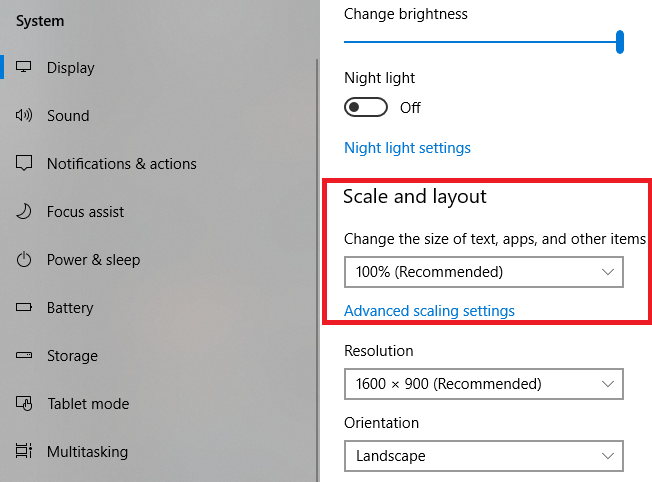The image size is (652, 482).
Task: Click the Display monitor icon in sidebar
Action: click(x=25, y=68)
